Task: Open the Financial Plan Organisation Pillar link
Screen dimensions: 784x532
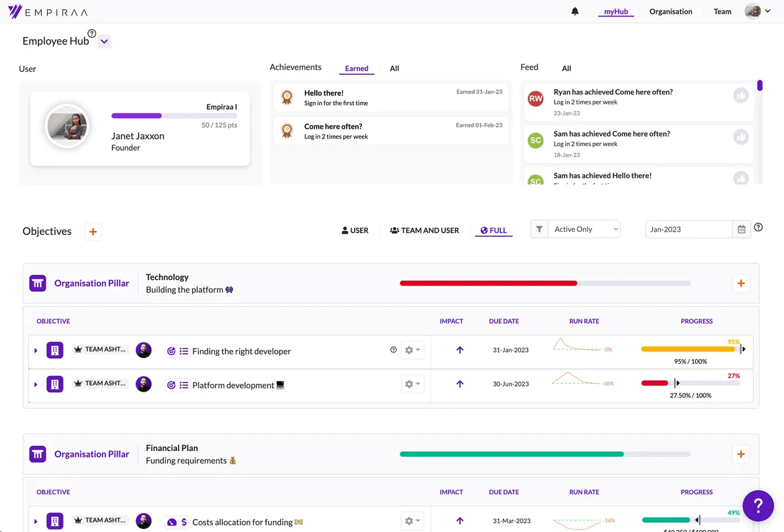Action: (x=91, y=454)
